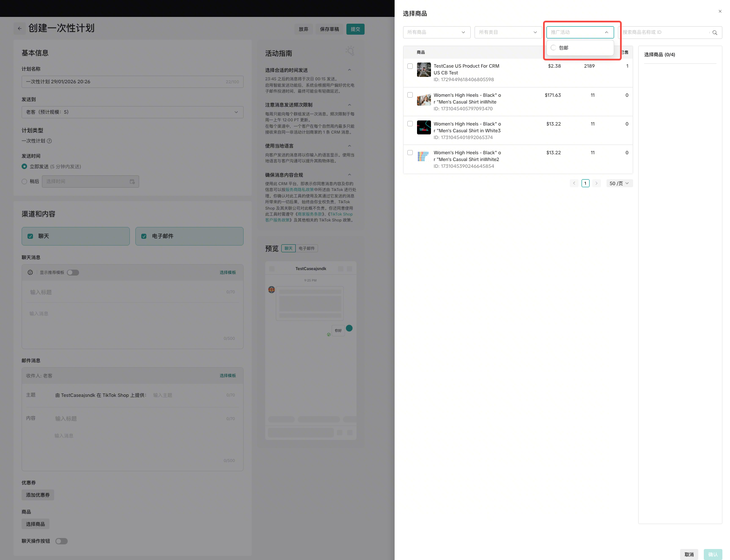This screenshot has height=560, width=730.
Task: Click into the 搜索商品名称或 ID search field
Action: tap(664, 33)
